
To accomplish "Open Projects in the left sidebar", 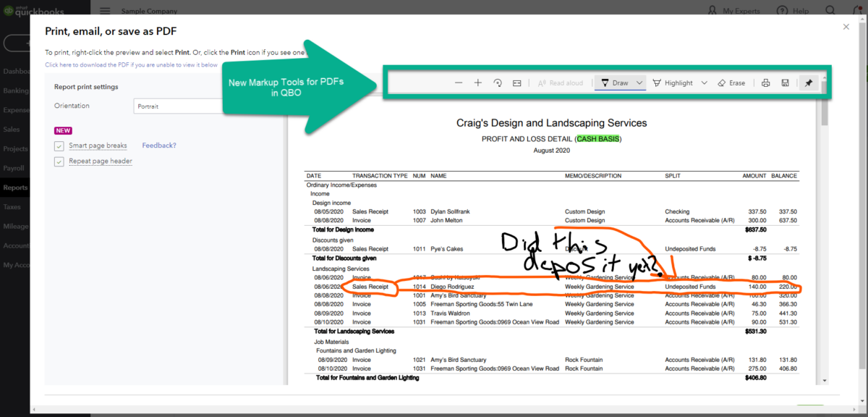I will coord(14,148).
